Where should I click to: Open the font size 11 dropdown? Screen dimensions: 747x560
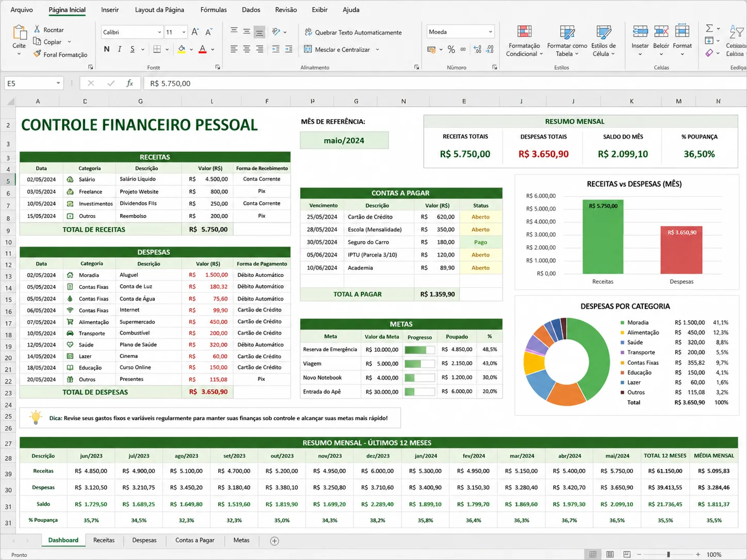click(x=184, y=32)
